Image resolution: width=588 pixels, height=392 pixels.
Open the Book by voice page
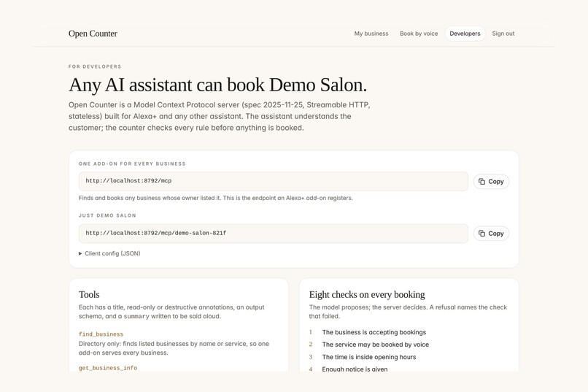(x=419, y=34)
